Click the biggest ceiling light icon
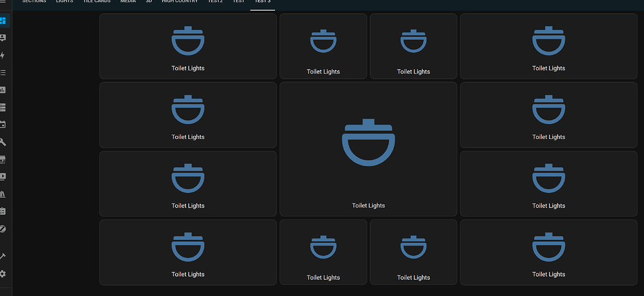 (368, 143)
